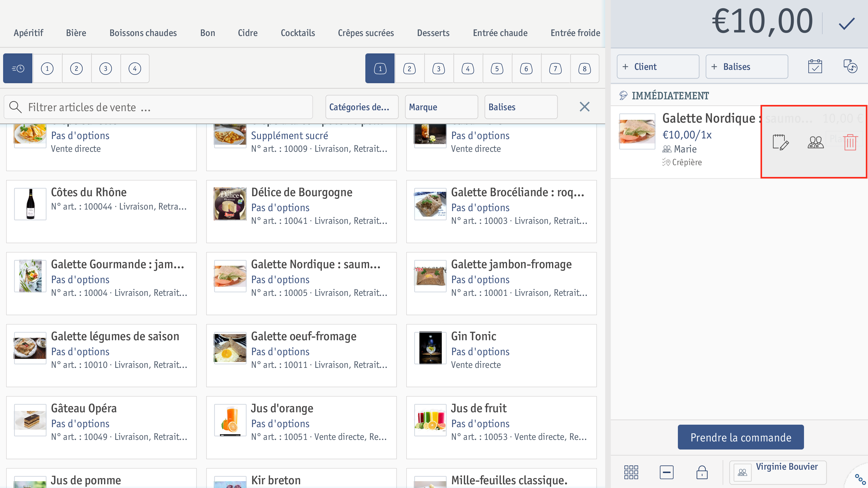This screenshot has width=868, height=488.
Task: Lock the register with padlock icon
Action: click(702, 472)
